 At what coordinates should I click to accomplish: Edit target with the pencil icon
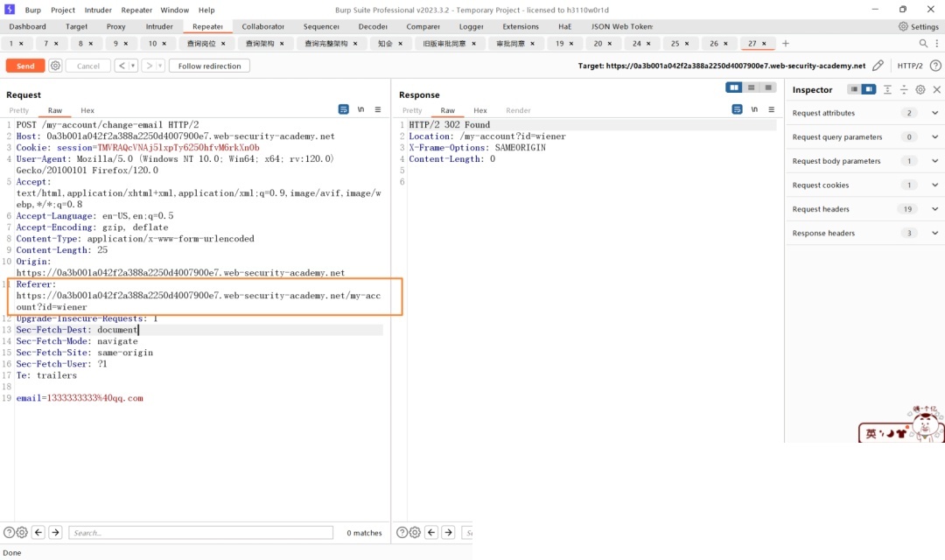(x=878, y=66)
